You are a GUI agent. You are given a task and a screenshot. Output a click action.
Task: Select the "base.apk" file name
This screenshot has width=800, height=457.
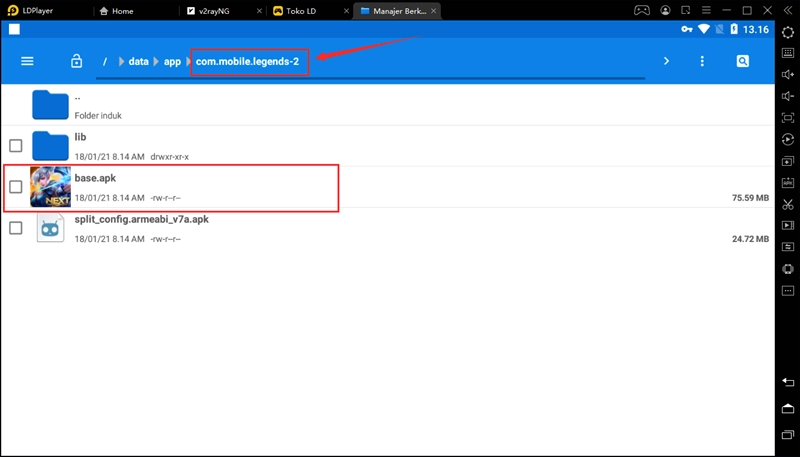click(x=95, y=178)
